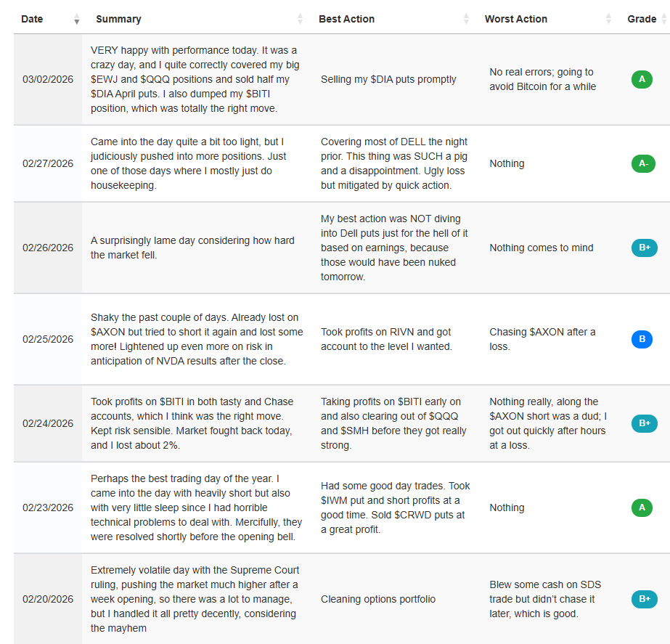The height and width of the screenshot is (644, 670).
Task: Click the Date column header text
Action: tap(32, 19)
